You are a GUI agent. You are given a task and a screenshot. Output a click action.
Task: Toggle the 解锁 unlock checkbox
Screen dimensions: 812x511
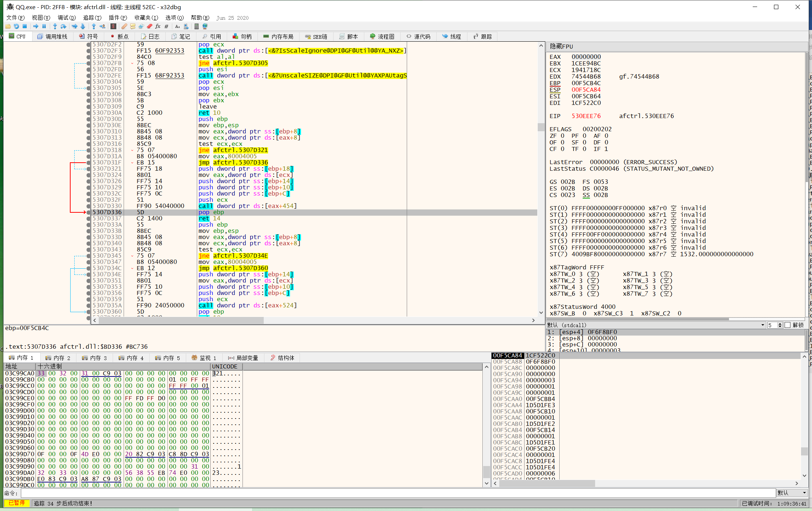[x=787, y=325]
